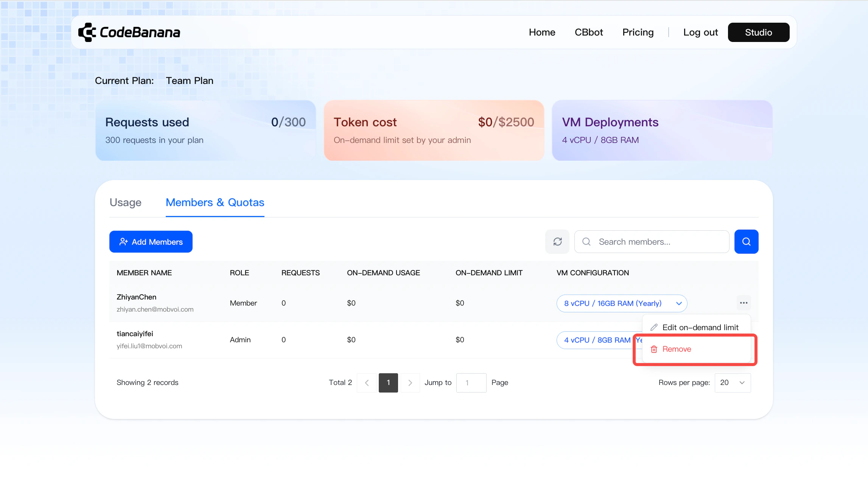The height and width of the screenshot is (478, 868).
Task: Click the Add Members button
Action: 151,242
